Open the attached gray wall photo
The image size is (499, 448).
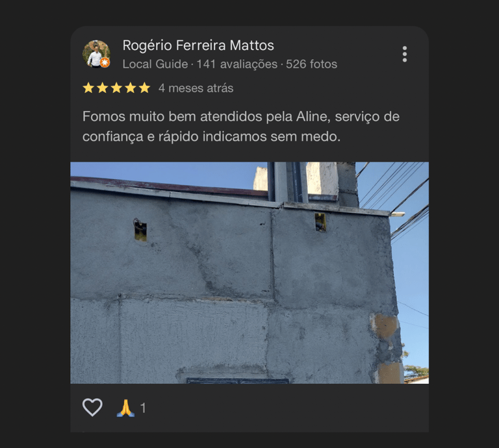(249, 273)
